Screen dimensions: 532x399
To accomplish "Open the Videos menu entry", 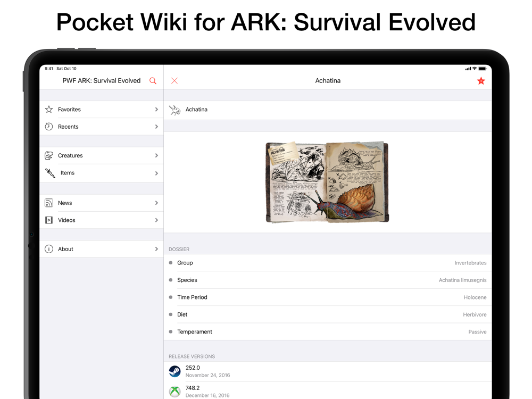I will click(x=102, y=220).
